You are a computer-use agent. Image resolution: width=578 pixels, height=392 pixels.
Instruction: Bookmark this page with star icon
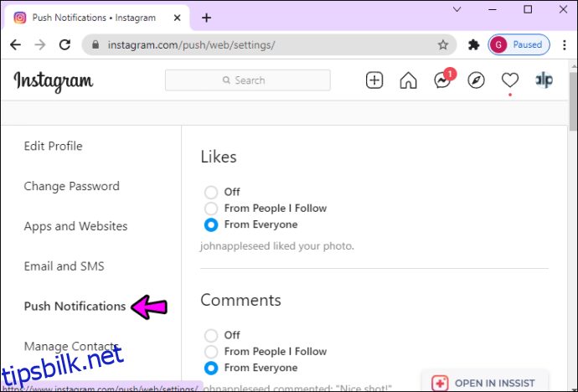tap(443, 45)
